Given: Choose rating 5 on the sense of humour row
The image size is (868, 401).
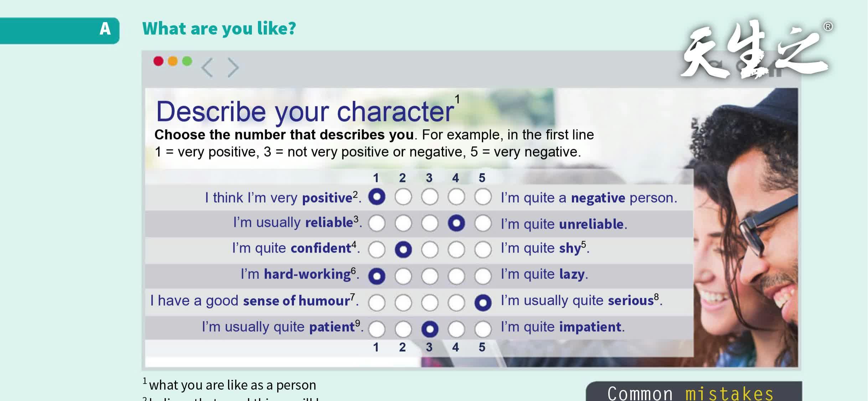Looking at the screenshot, I should click(482, 302).
